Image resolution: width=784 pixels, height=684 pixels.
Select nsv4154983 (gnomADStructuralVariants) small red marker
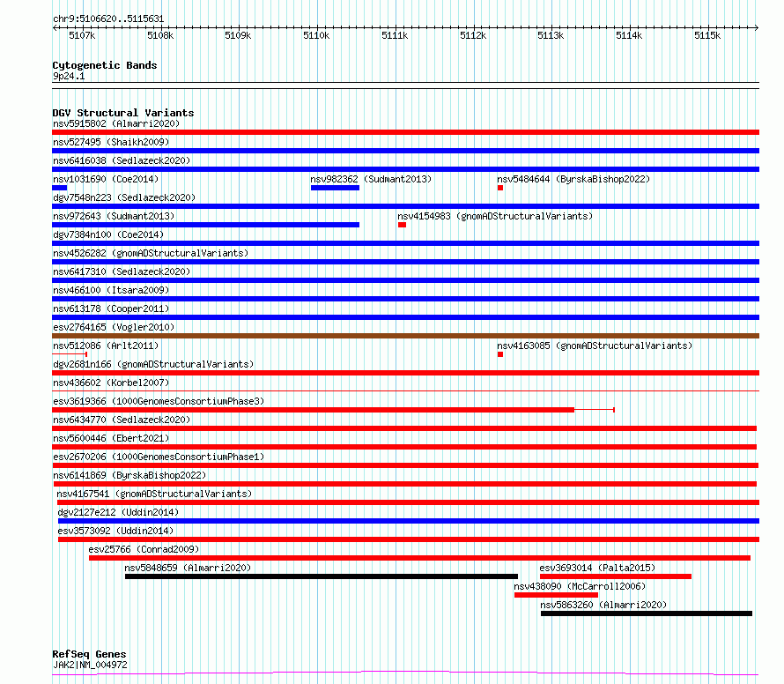(402, 225)
